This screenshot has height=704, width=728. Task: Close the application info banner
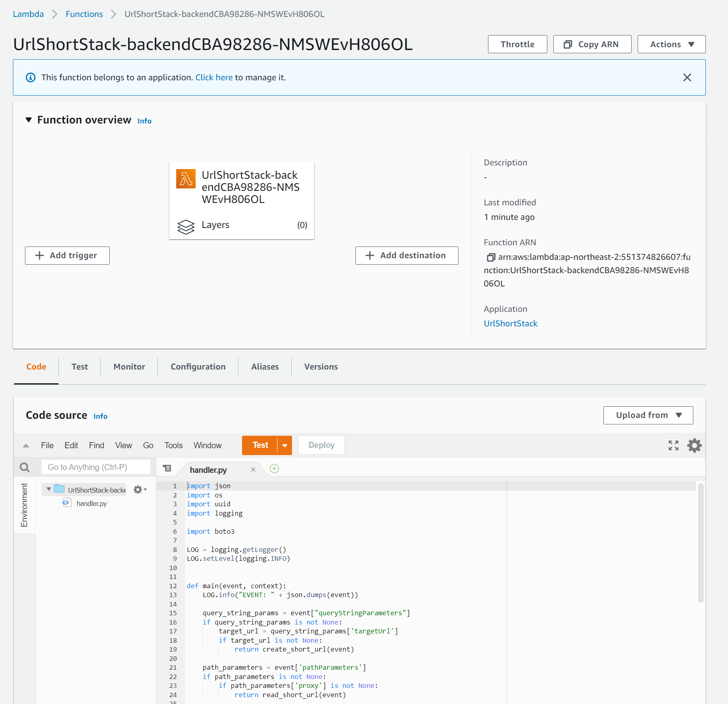pyautogui.click(x=687, y=77)
